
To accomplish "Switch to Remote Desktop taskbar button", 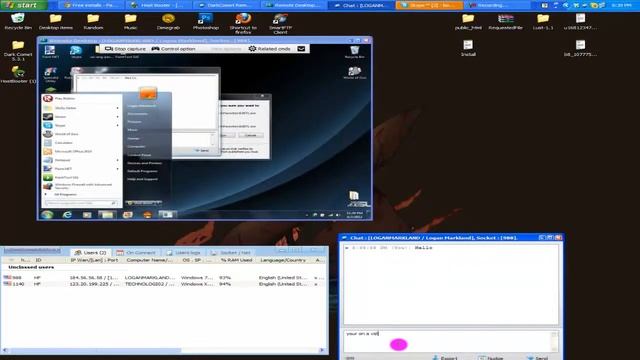I will click(x=293, y=5).
